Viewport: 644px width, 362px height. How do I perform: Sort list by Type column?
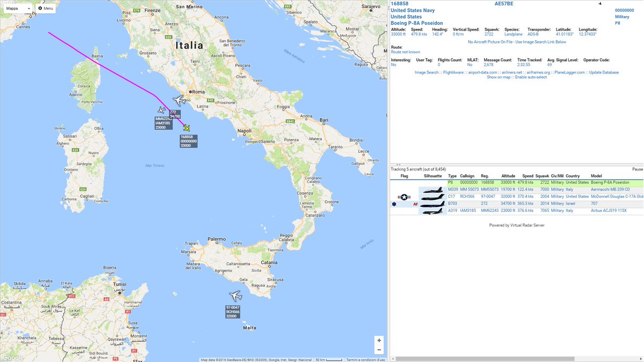pos(452,176)
